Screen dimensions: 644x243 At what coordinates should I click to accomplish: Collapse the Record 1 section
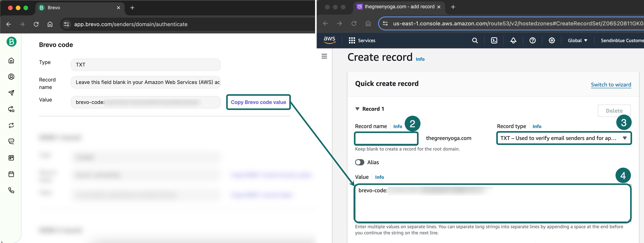click(x=357, y=109)
